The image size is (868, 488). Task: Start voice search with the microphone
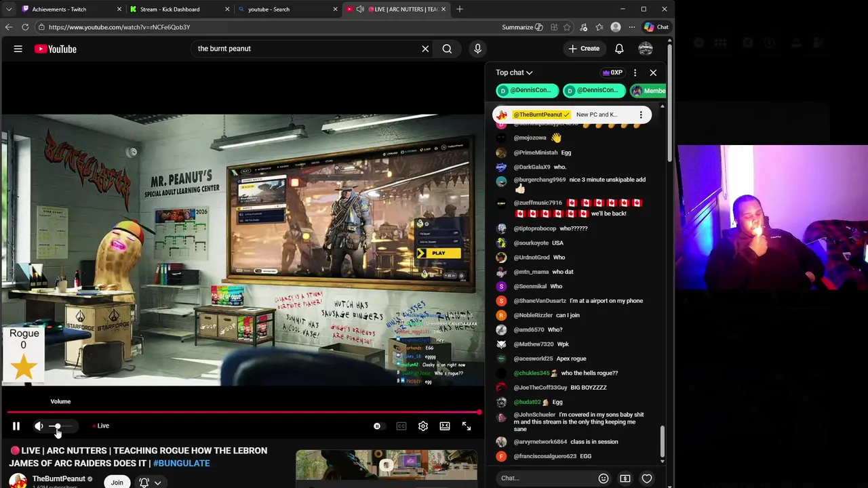click(x=477, y=49)
